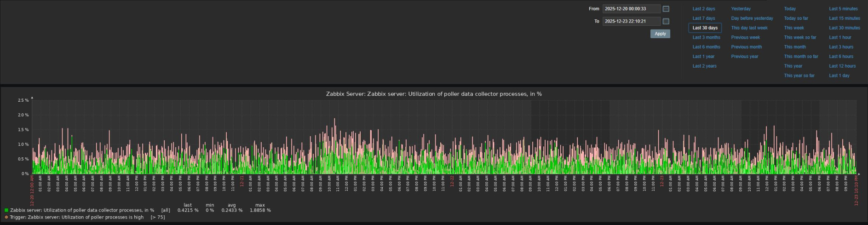
Task: Select Last 2 days range
Action: [704, 9]
